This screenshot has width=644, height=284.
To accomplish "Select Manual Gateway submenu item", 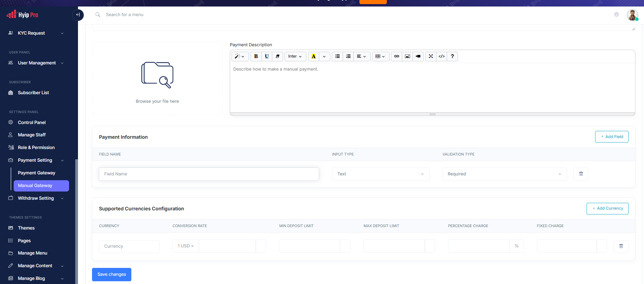I will 41,186.
